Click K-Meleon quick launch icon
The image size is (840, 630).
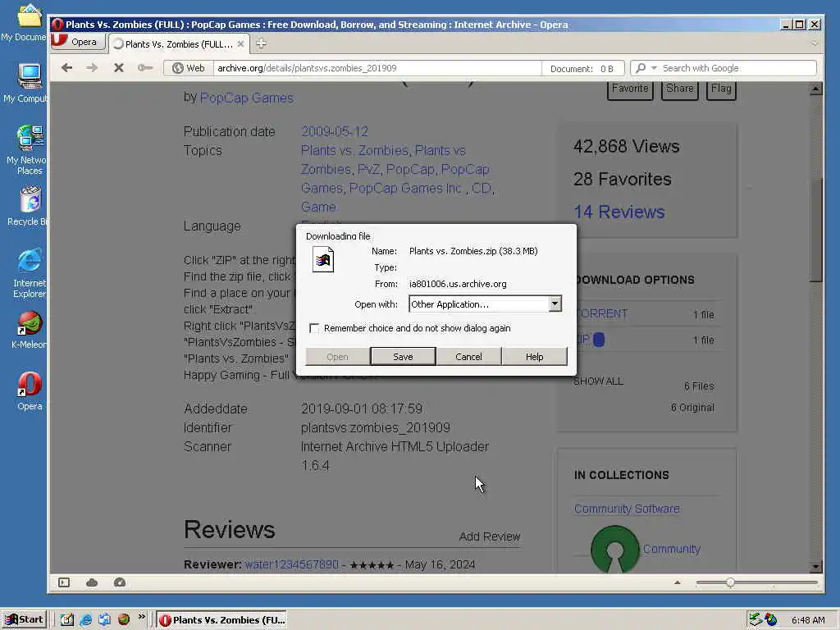click(x=124, y=620)
